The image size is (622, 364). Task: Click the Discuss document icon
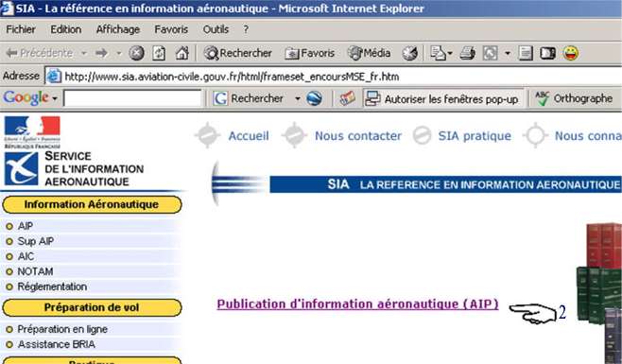click(526, 53)
